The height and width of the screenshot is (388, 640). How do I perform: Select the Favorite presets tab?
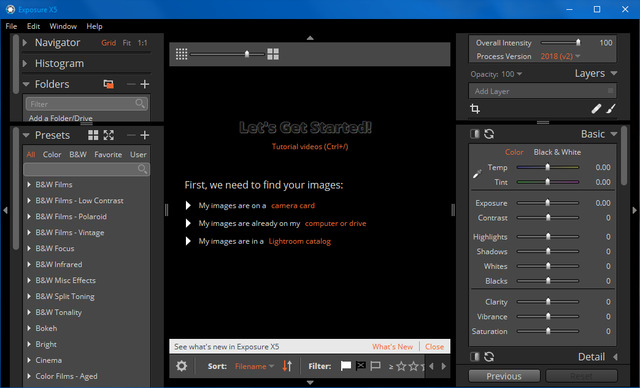[108, 155]
